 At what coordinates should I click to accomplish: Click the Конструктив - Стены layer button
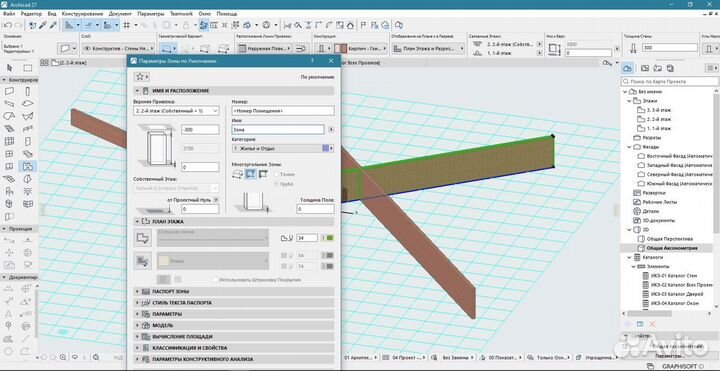pos(118,48)
